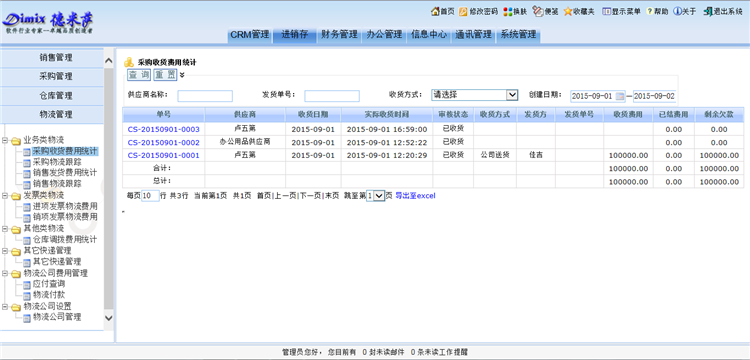
Task: Click the Dimix 德米萨 logo
Action: 48,22
